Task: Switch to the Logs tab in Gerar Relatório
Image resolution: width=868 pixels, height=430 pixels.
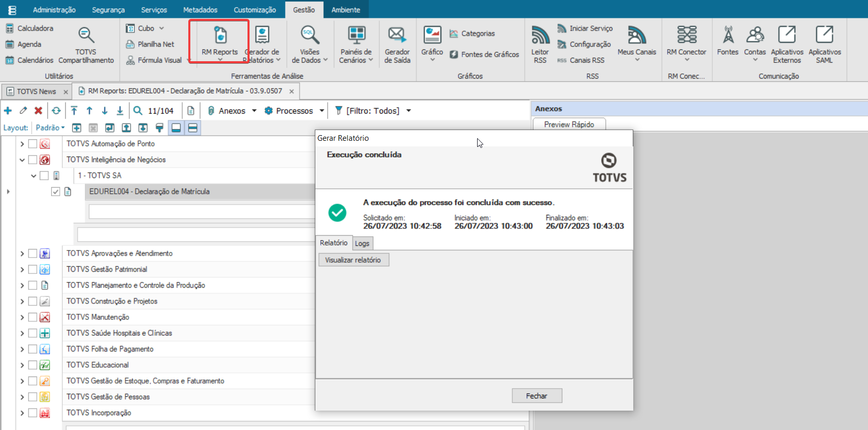Action: click(x=362, y=243)
